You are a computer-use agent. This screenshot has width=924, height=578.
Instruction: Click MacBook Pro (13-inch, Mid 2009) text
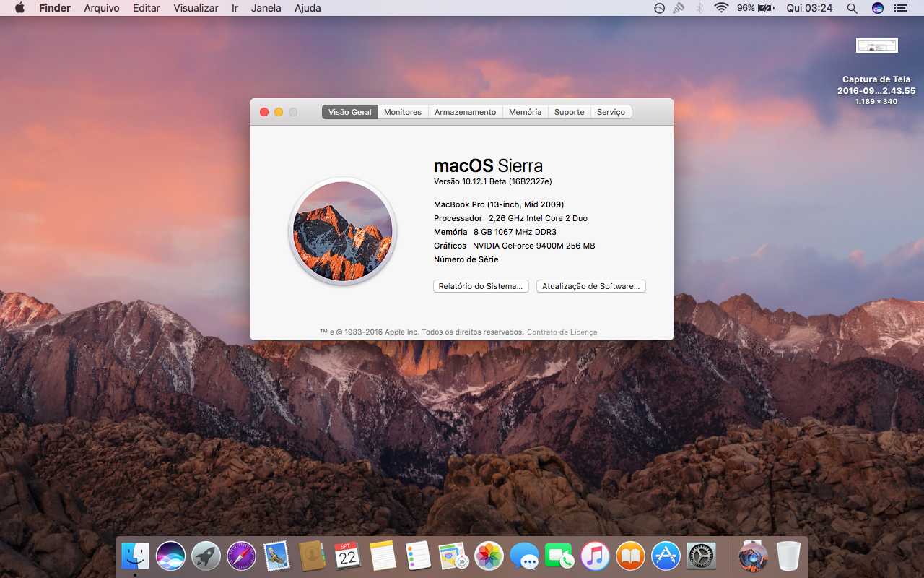[499, 204]
